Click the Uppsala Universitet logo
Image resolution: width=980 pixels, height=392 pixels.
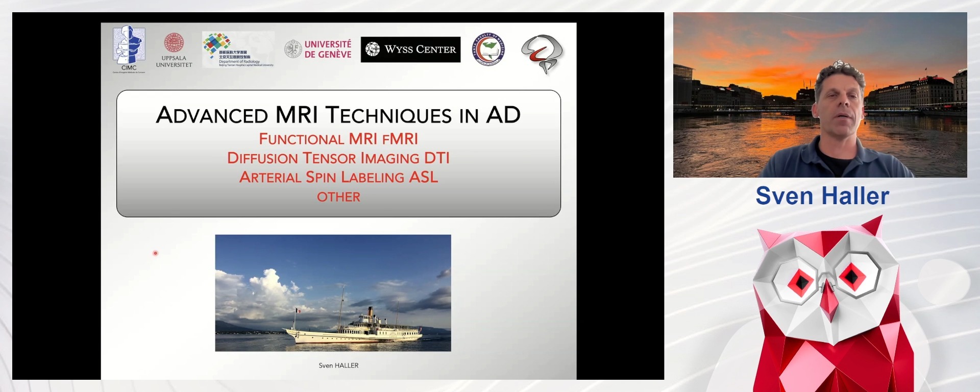pos(174,50)
